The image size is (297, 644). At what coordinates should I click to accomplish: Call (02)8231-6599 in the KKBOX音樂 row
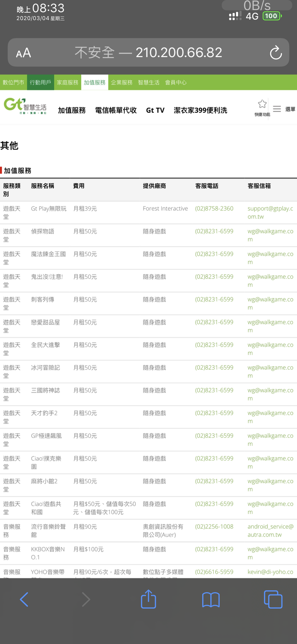point(214,549)
